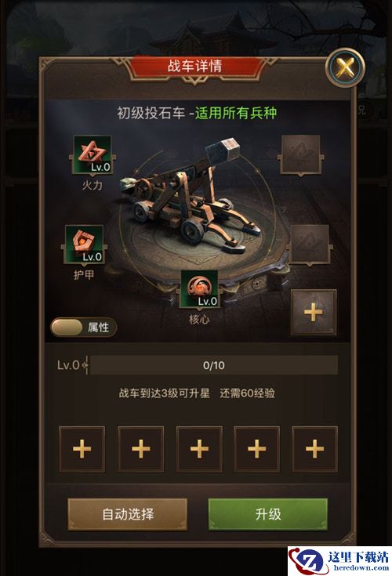Click the 0/10 experience progress bar
392x576 pixels.
pos(213,365)
